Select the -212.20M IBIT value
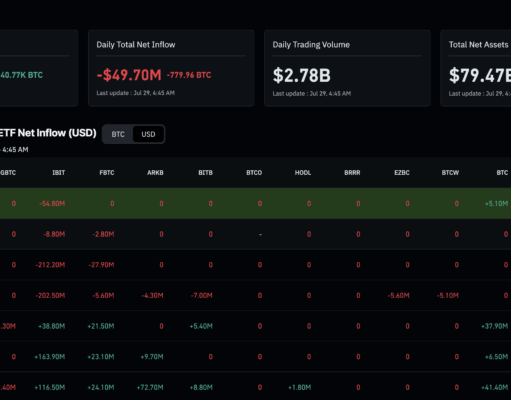Screen dimensions: 511x400 click(x=50, y=265)
